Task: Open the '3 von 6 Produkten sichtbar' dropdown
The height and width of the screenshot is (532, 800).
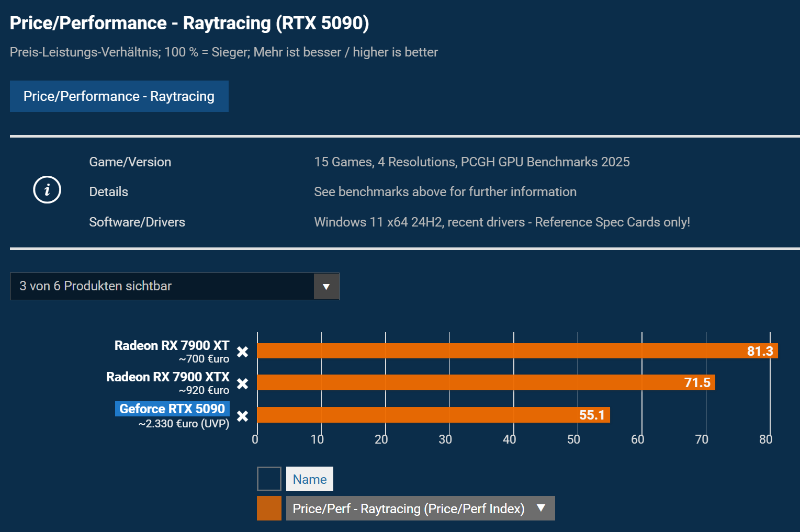Action: (x=175, y=286)
